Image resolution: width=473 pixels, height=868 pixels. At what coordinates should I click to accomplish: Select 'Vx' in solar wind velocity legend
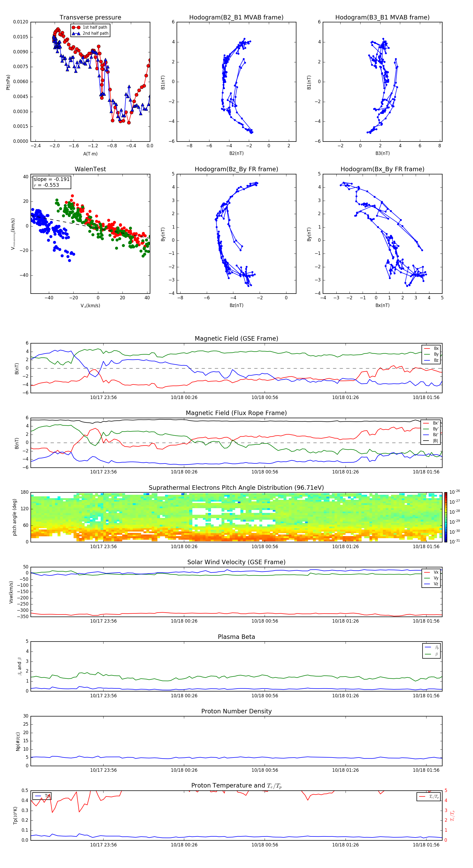click(431, 572)
